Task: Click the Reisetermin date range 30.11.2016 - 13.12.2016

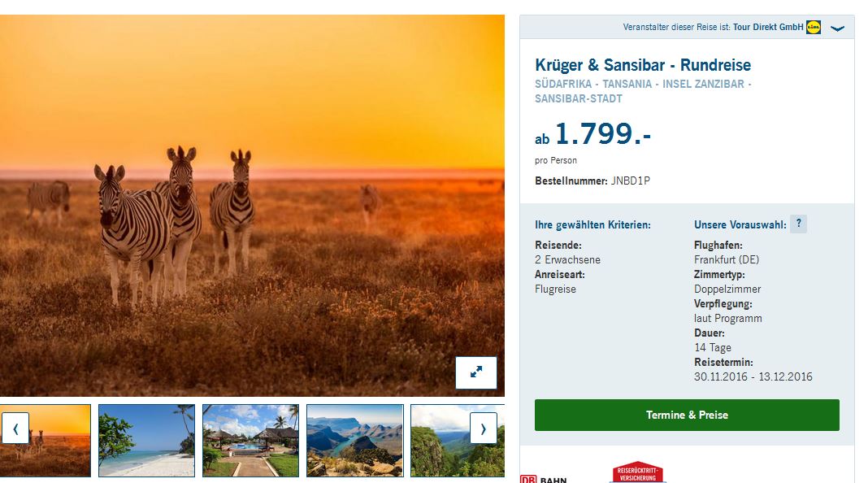Action: point(753,376)
